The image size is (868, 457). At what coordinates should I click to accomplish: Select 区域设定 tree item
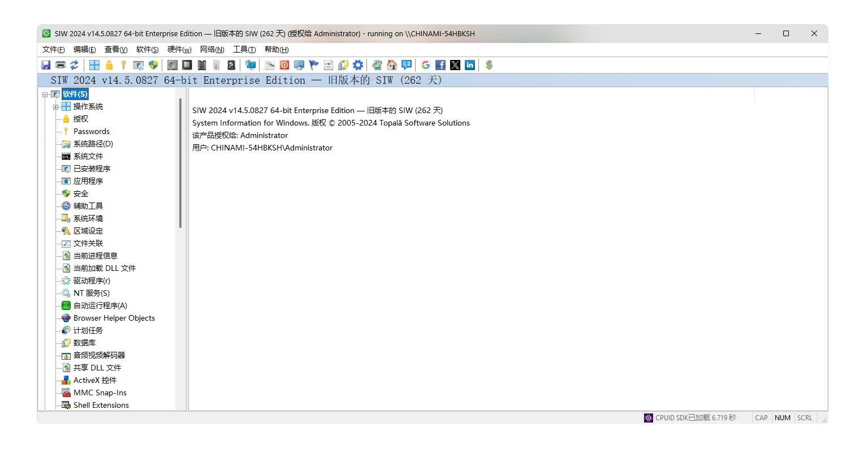click(88, 231)
